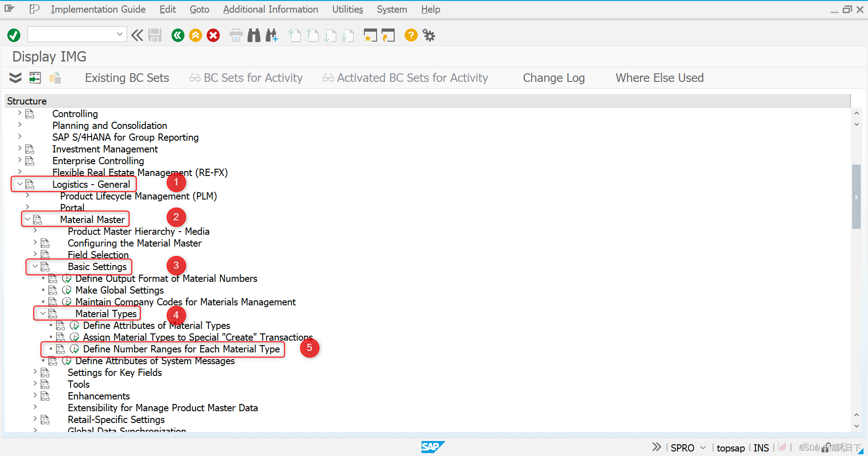Collapse the Material Types node
This screenshot has height=456, width=868.
click(43, 313)
